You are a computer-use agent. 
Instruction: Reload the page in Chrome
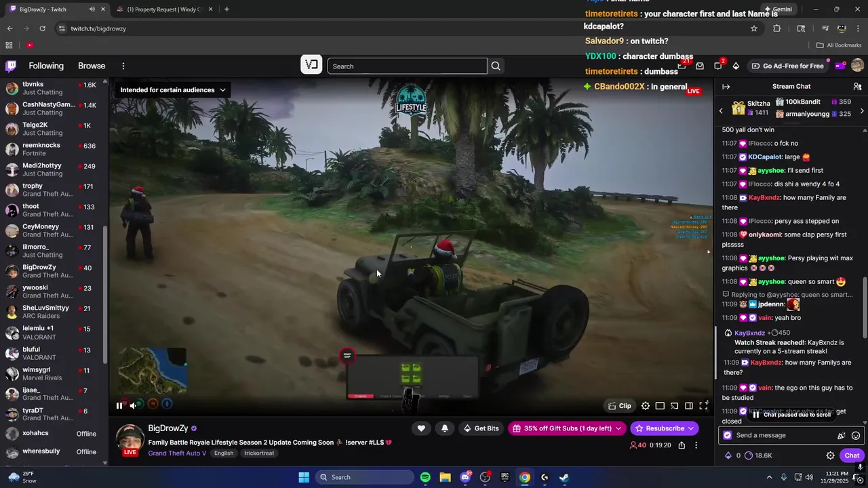click(x=42, y=28)
